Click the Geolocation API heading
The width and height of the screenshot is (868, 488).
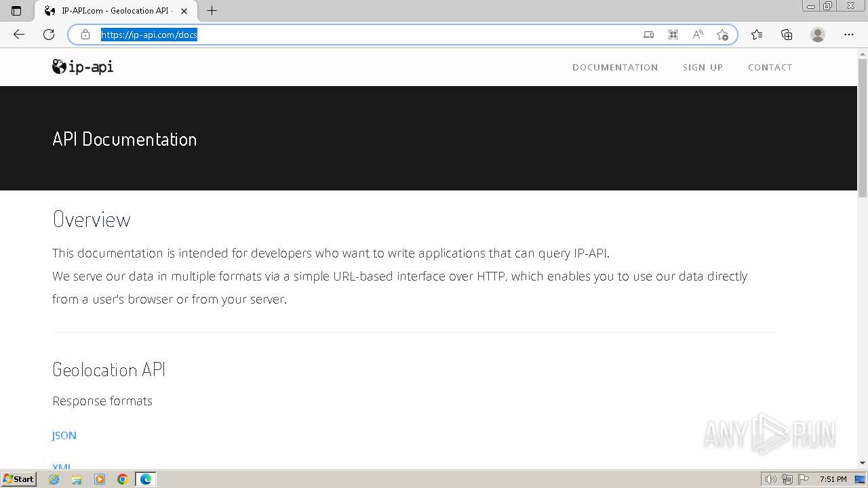click(109, 369)
